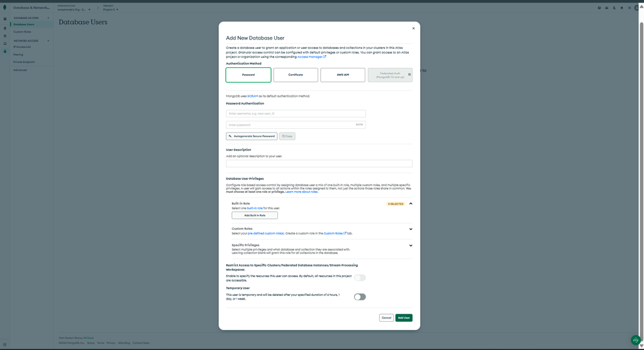Open the SCRAM link
This screenshot has width=644, height=350.
(x=253, y=96)
